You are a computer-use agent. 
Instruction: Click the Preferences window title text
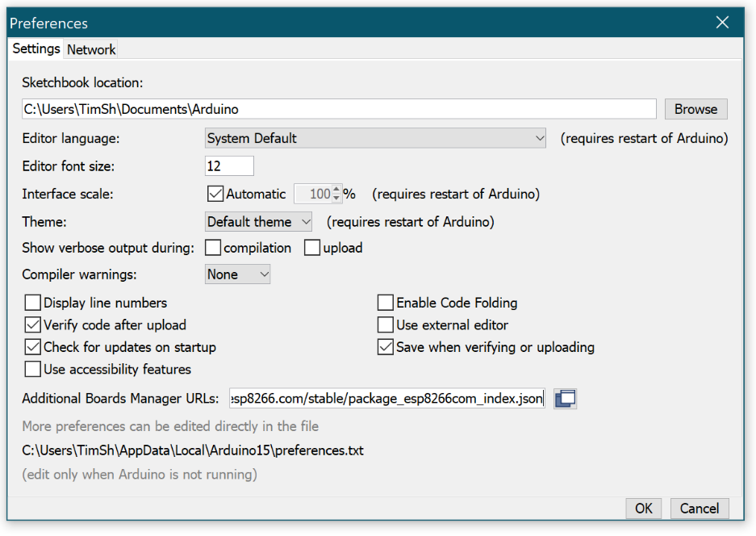48,23
